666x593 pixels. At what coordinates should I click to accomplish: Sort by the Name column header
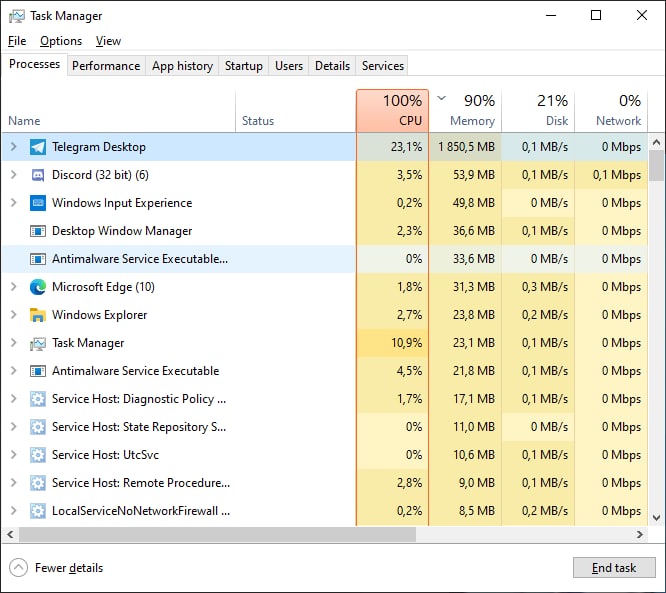pos(118,111)
